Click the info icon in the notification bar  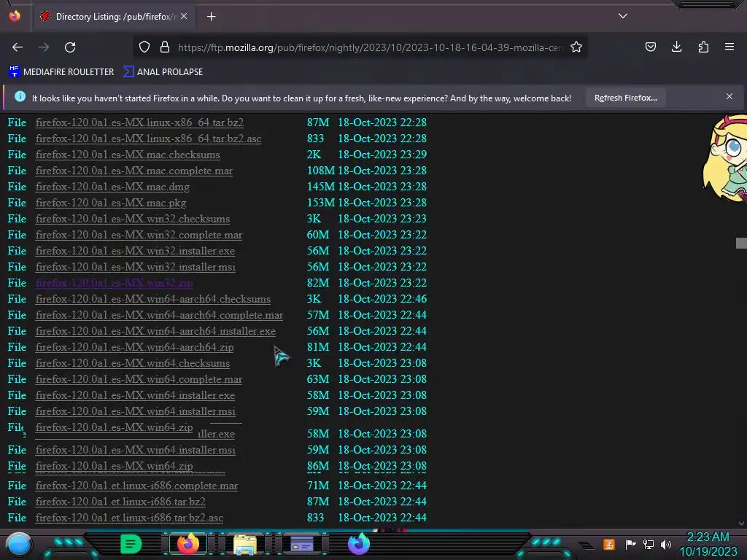[20, 97]
